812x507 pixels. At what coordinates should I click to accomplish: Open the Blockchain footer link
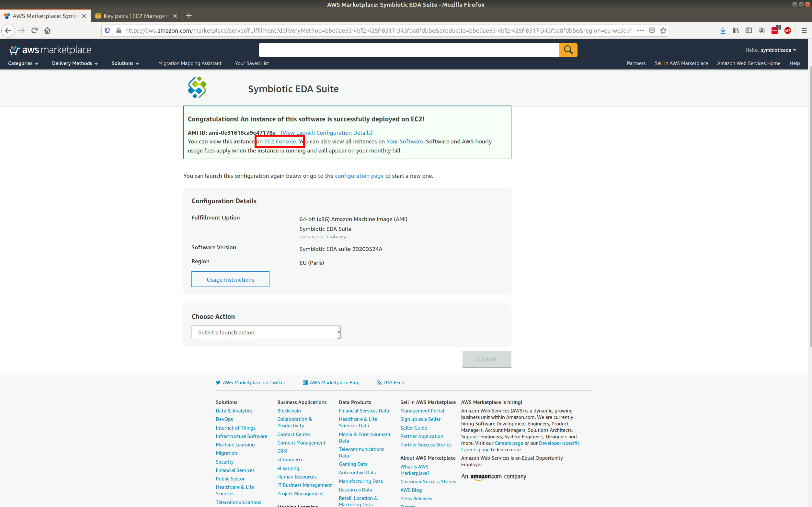coord(289,411)
